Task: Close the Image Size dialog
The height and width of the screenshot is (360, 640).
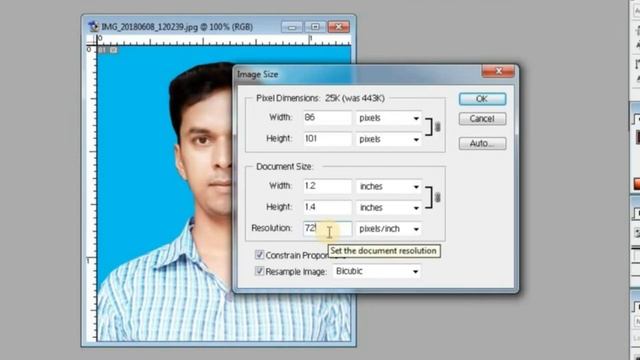Action: (498, 71)
